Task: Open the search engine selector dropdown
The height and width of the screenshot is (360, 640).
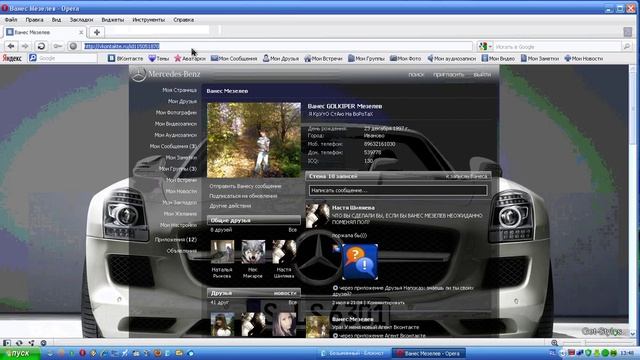Action: pos(485,47)
